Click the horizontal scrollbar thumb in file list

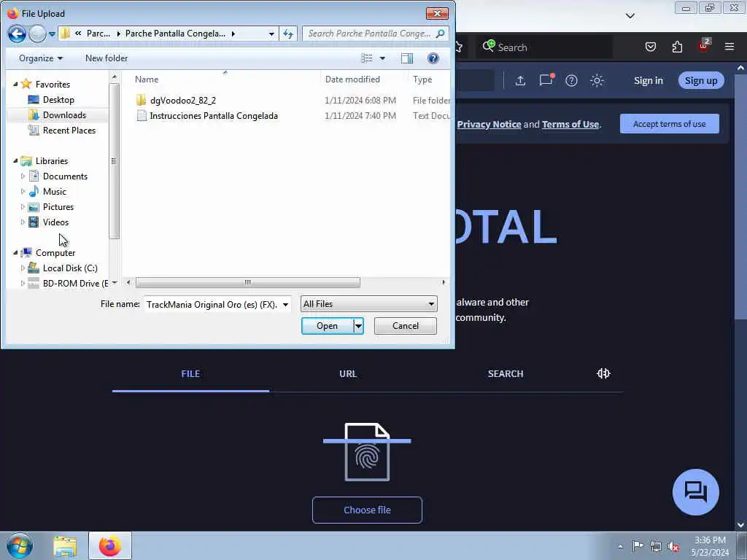click(x=248, y=282)
